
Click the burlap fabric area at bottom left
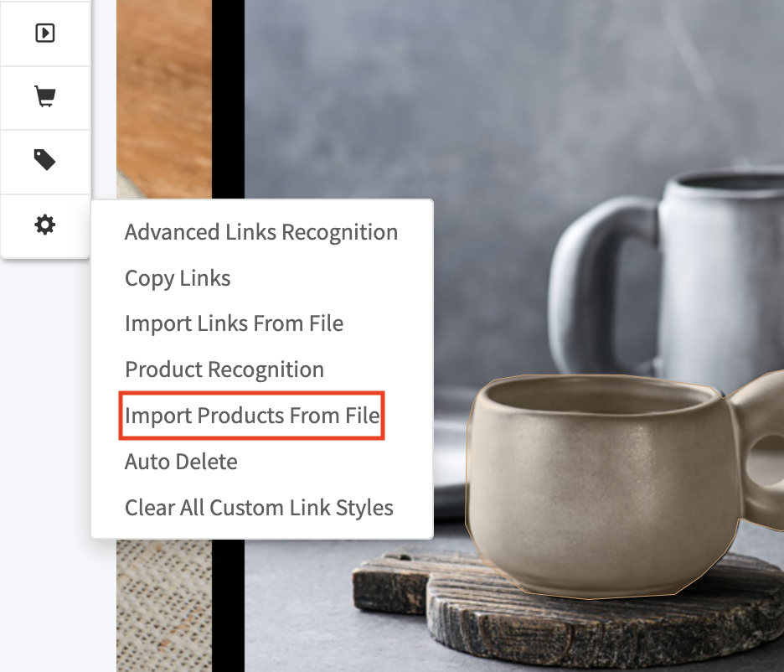(x=164, y=606)
